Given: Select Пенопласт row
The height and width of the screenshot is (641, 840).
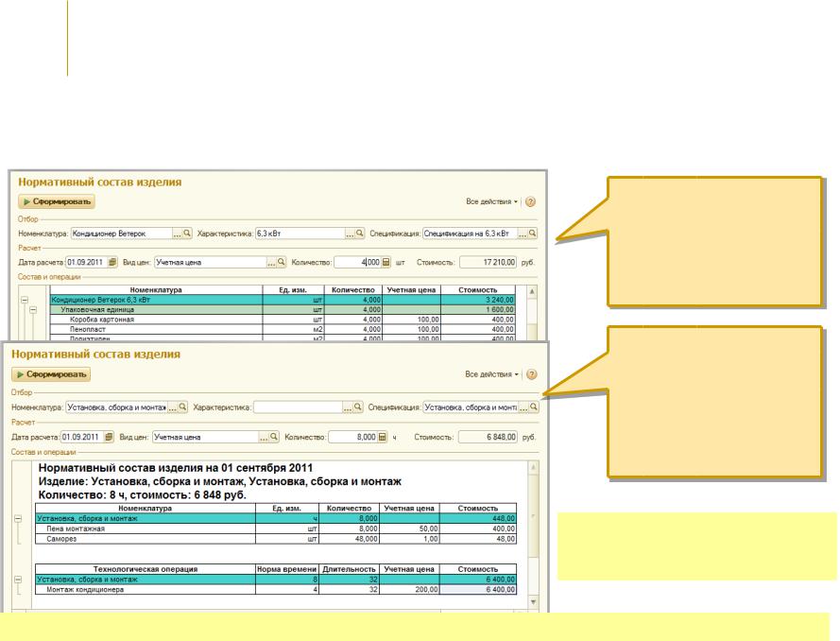Looking at the screenshot, I should click(283, 329).
